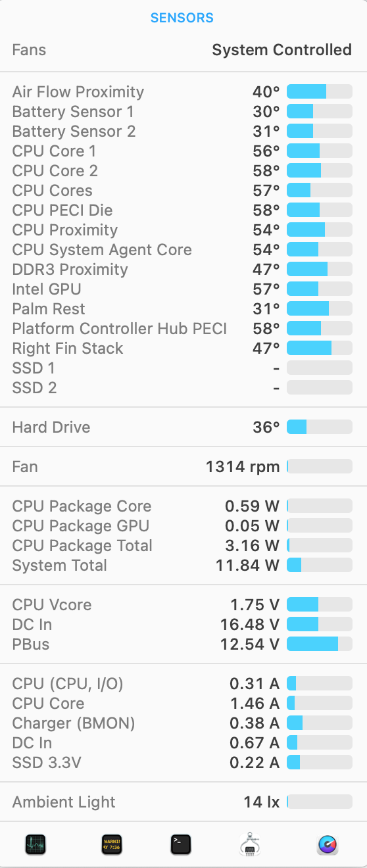Click the Right Fin Stack temperature bar
Viewport: 367px width, 868px height.
(320, 349)
